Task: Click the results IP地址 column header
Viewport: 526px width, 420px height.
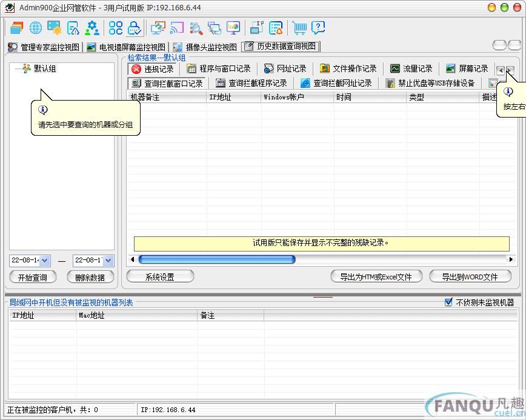Action: (x=233, y=98)
